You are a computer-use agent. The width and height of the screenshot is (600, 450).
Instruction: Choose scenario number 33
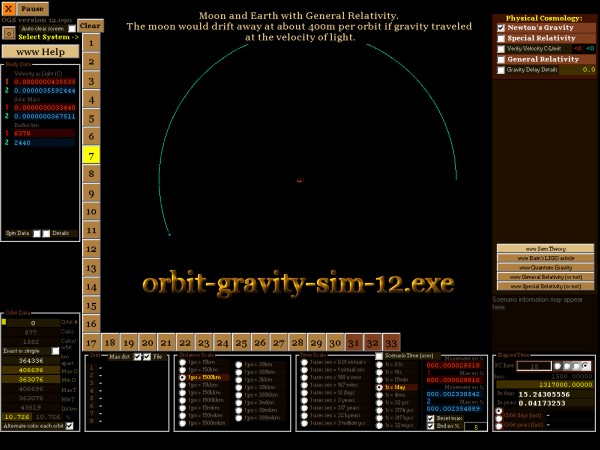click(x=391, y=342)
